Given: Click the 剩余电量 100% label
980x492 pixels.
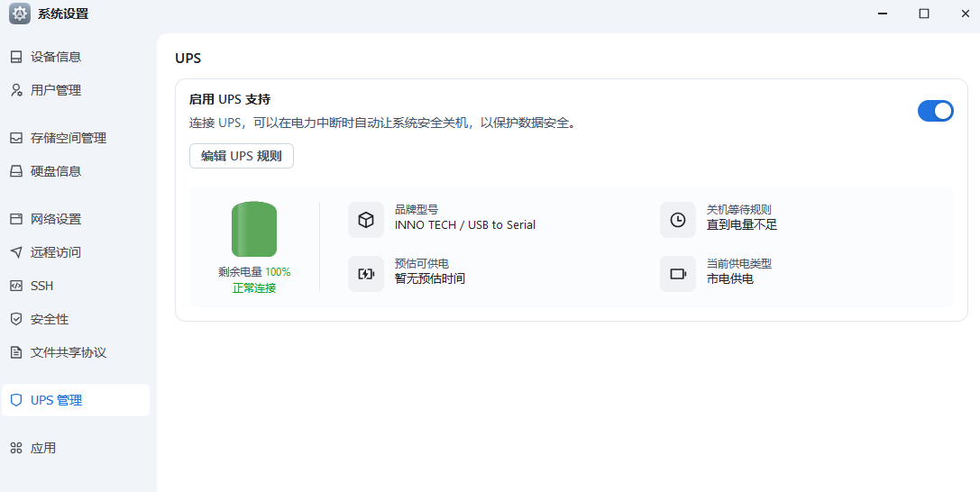Looking at the screenshot, I should tap(253, 272).
